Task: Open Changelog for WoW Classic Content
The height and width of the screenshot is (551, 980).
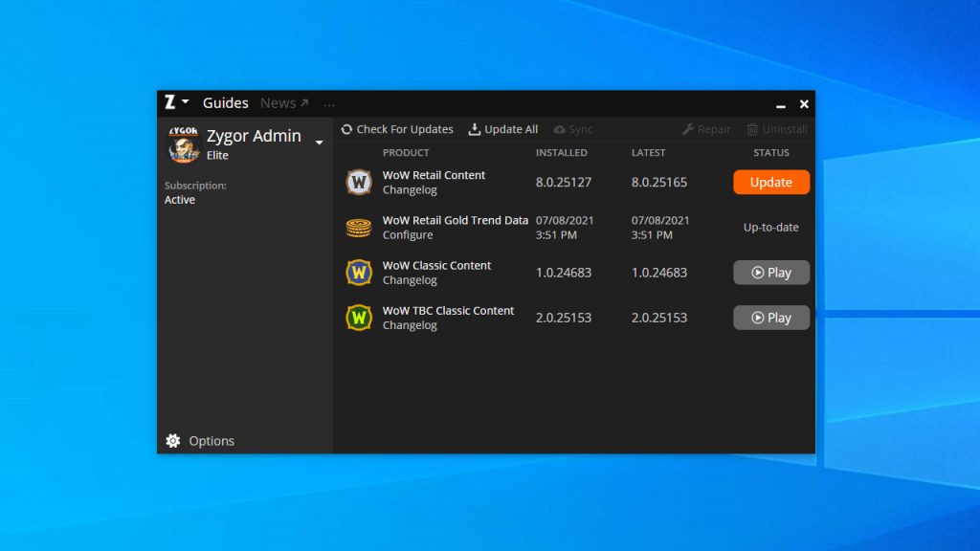Action: pyautogui.click(x=410, y=280)
